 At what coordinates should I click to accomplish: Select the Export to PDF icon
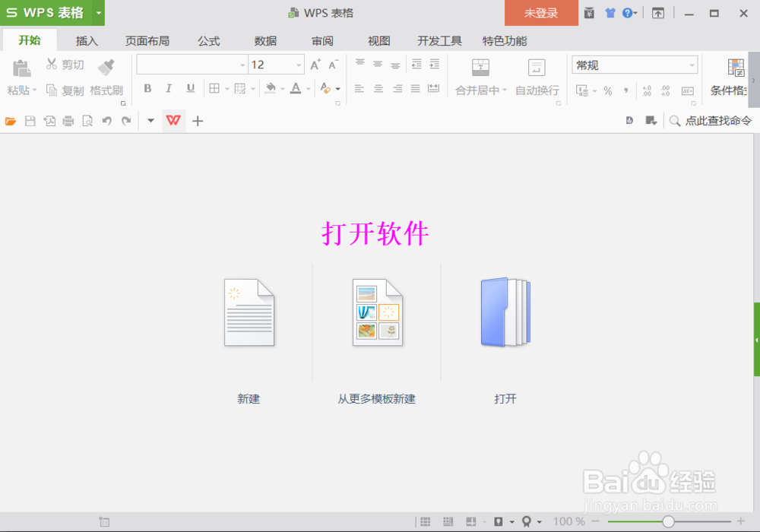pyautogui.click(x=49, y=120)
